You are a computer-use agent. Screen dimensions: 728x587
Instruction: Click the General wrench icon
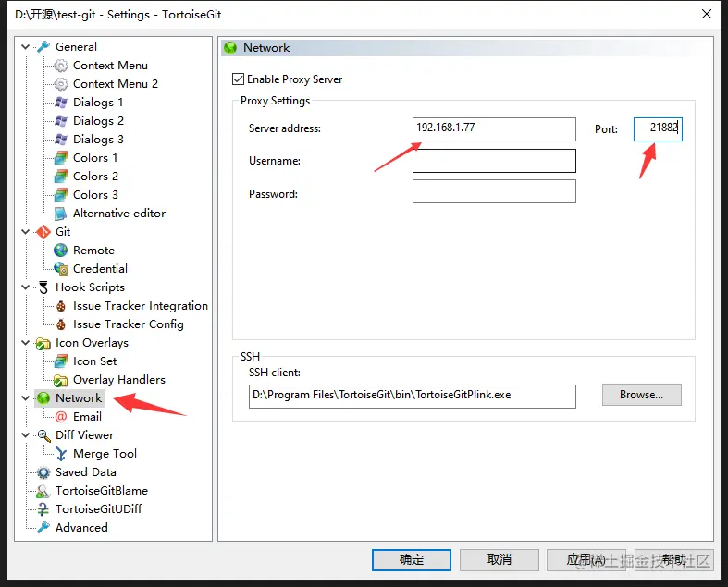click(x=43, y=47)
